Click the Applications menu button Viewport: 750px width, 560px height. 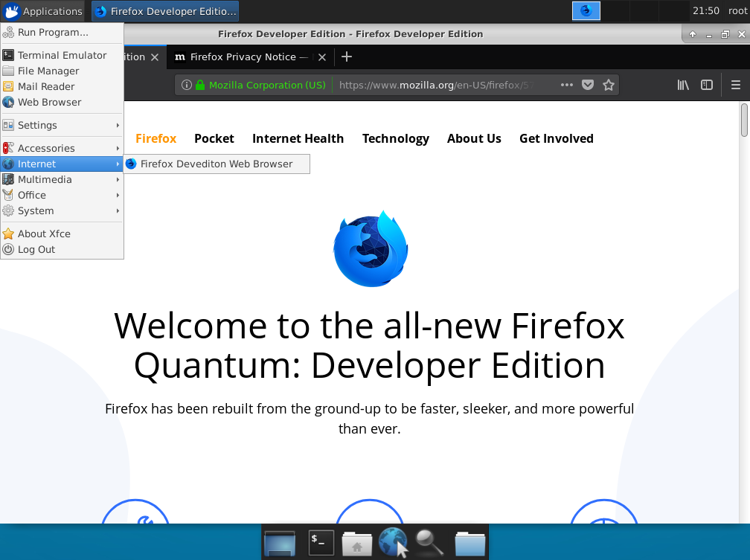(42, 11)
